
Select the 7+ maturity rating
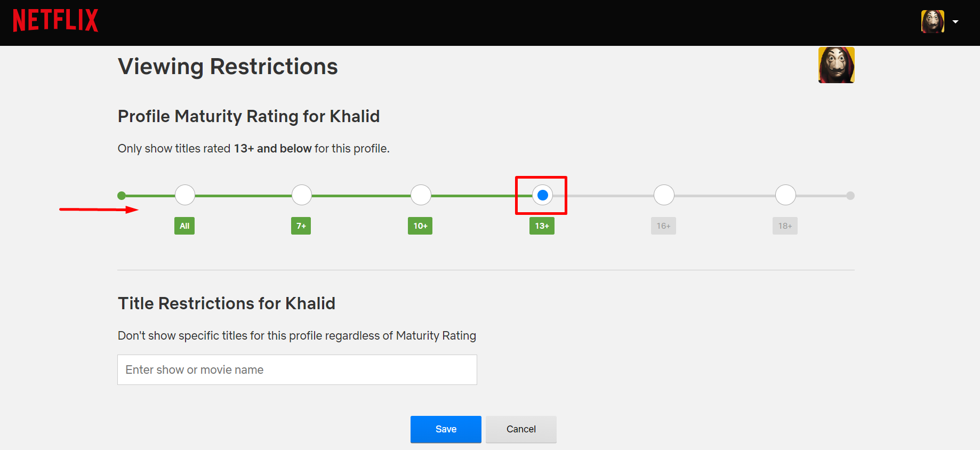[301, 195]
